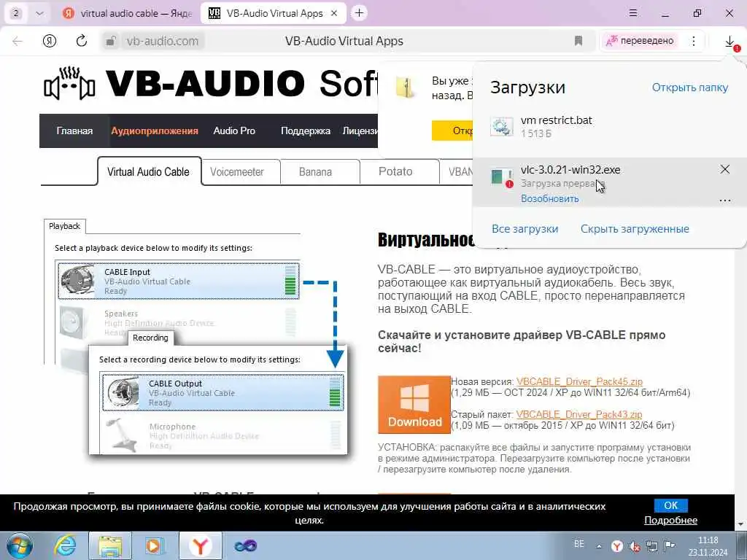Click "Скрыть загруженные"
The height and width of the screenshot is (560, 747).
(635, 229)
